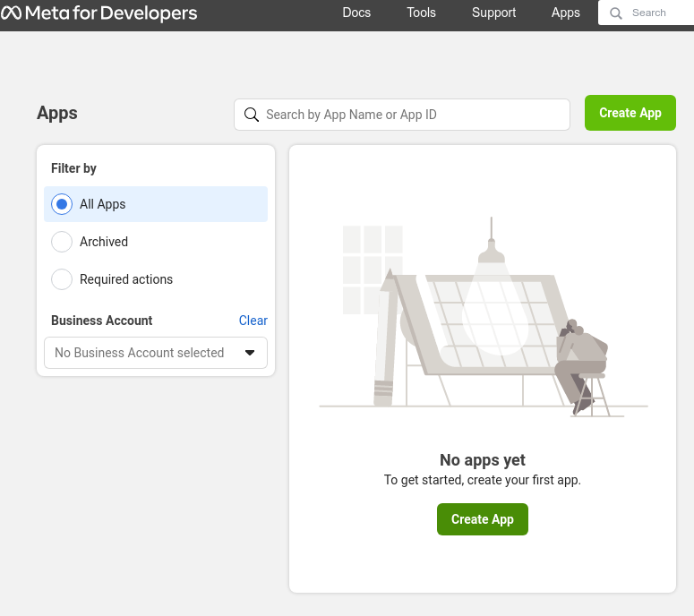Click Create App under No apps yet

tap(483, 519)
